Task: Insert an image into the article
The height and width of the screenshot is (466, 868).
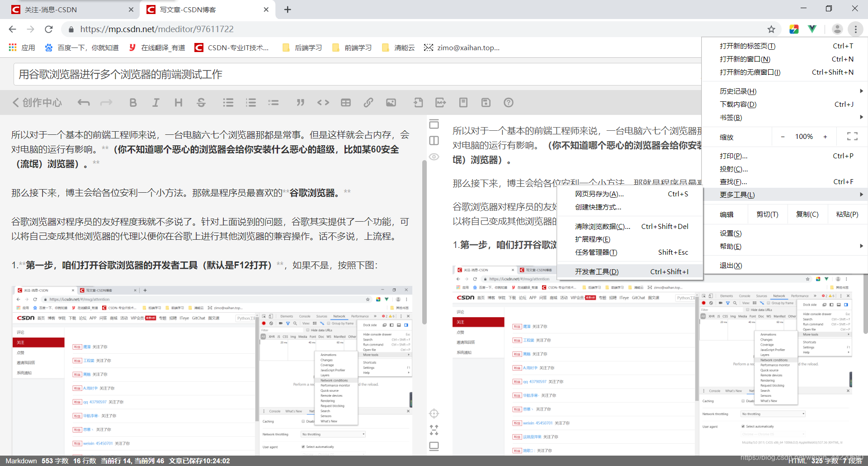Action: (391, 103)
